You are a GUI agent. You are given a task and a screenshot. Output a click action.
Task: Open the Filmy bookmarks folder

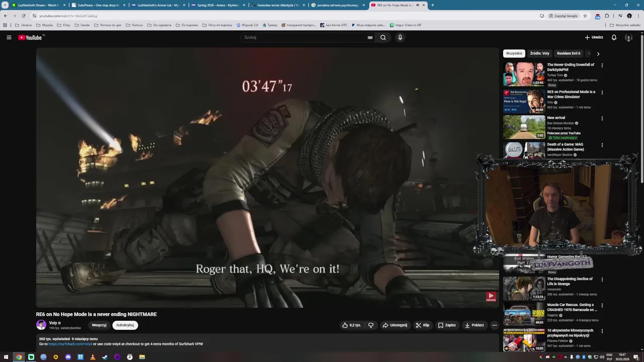pos(63,25)
